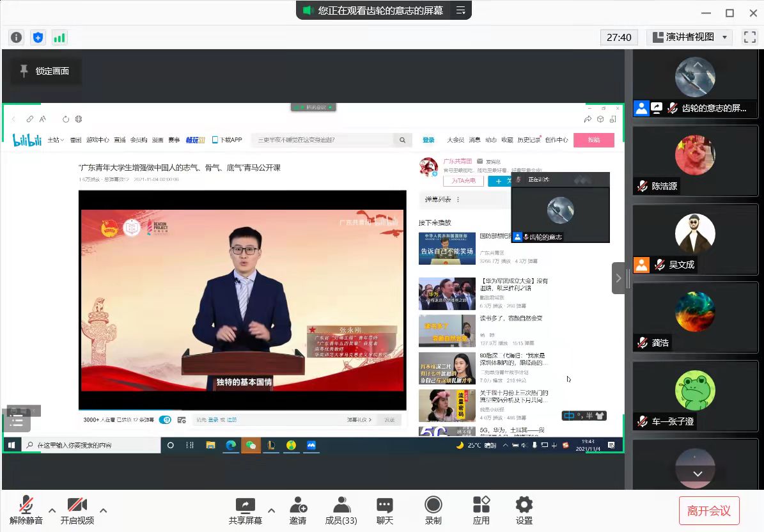Open the 会员购 nav item
This screenshot has height=532, width=764.
coord(138,140)
